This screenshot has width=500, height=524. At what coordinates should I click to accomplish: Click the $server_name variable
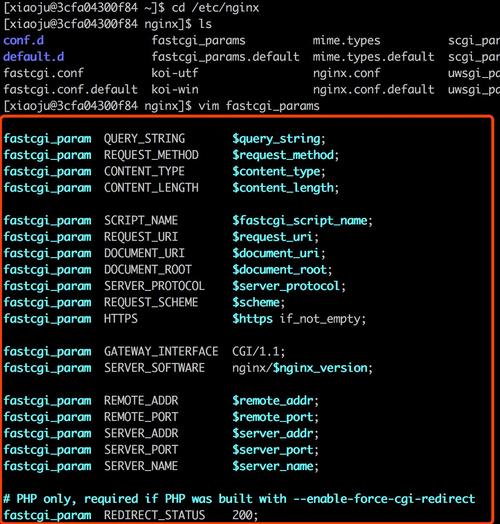[x=273, y=466]
